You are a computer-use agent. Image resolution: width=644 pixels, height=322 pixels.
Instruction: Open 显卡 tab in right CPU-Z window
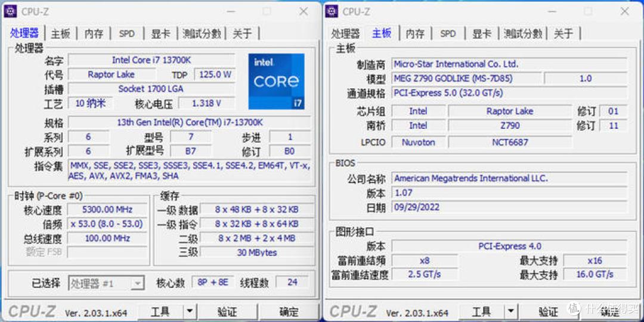point(481,33)
